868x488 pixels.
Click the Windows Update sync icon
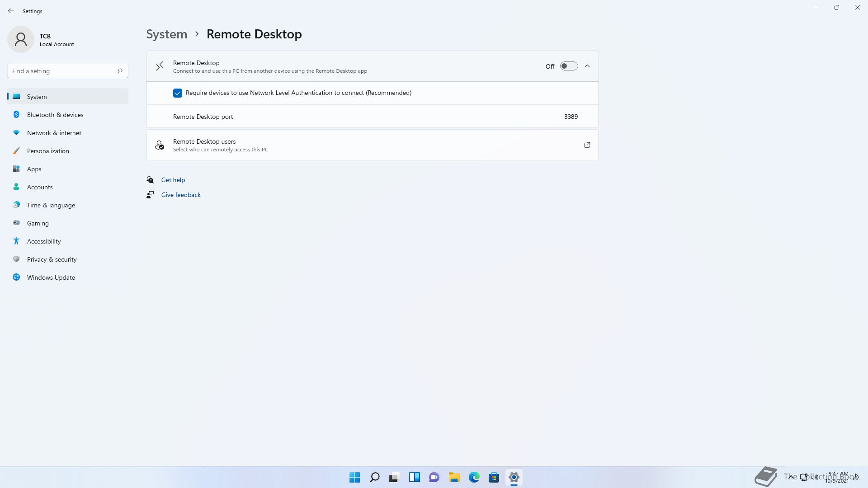click(16, 277)
